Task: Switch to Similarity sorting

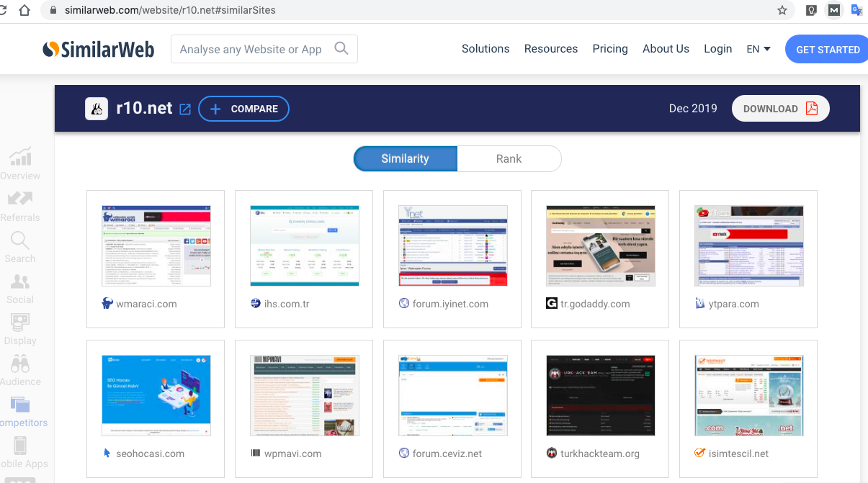Action: (x=406, y=158)
